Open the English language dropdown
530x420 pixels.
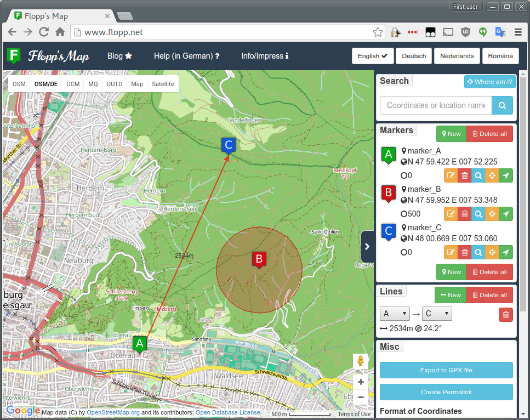pyautogui.click(x=373, y=56)
